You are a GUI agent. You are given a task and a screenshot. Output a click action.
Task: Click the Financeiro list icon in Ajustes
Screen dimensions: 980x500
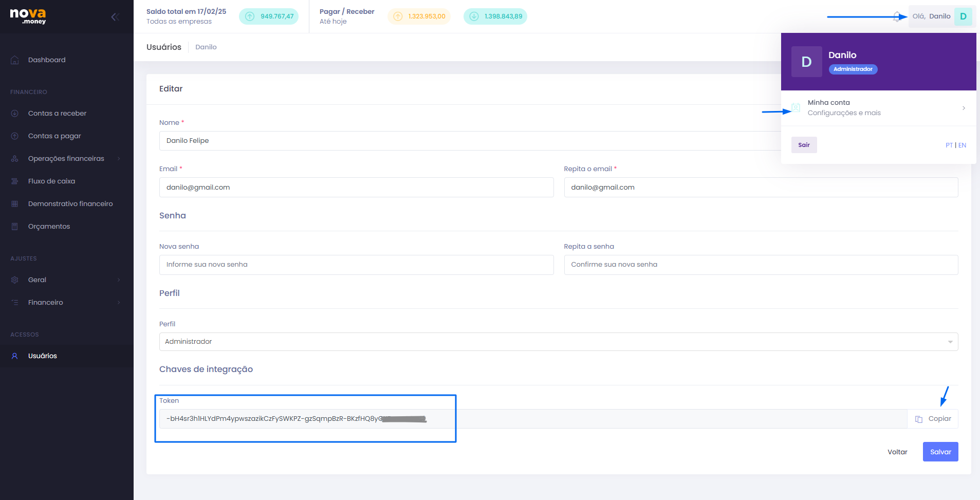[x=15, y=303]
